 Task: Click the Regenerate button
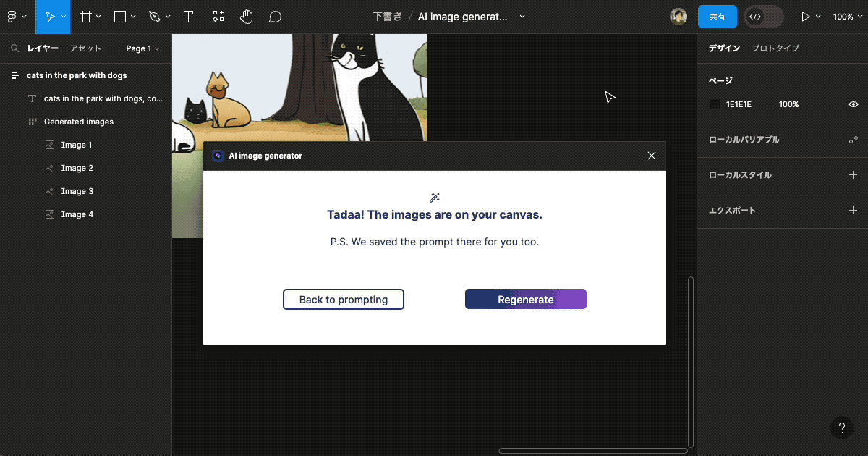tap(525, 299)
